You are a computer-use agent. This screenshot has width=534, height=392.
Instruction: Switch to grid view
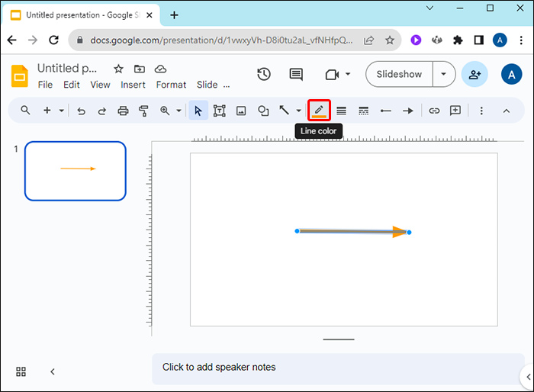pos(21,371)
